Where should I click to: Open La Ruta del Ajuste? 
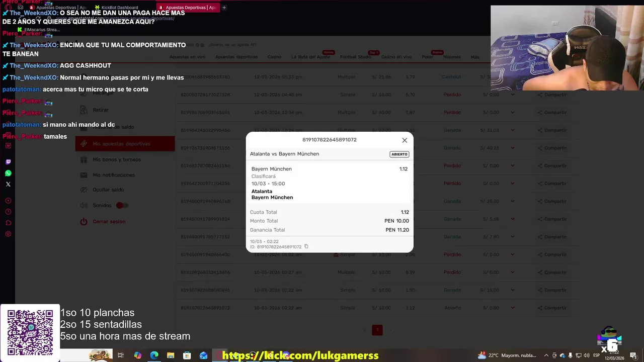point(310,57)
